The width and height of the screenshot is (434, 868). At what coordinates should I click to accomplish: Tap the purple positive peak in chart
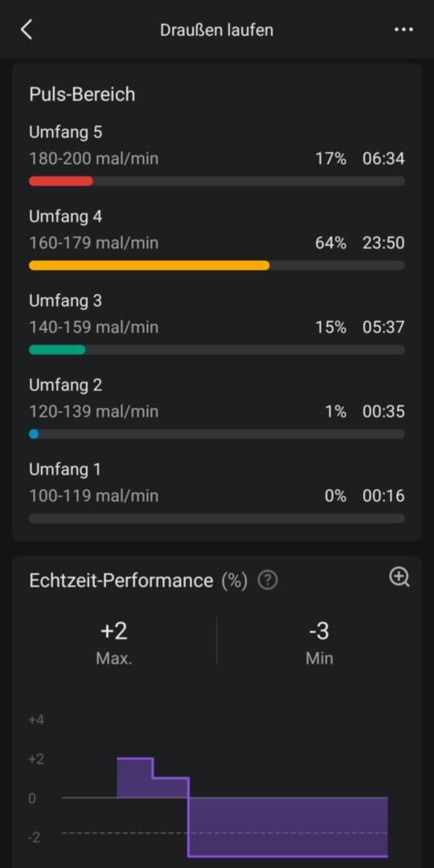tap(135, 778)
